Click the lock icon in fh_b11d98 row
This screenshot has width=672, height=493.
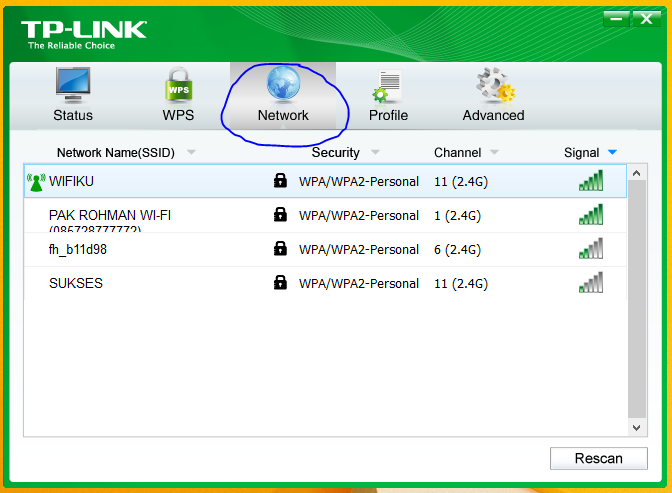click(x=280, y=248)
